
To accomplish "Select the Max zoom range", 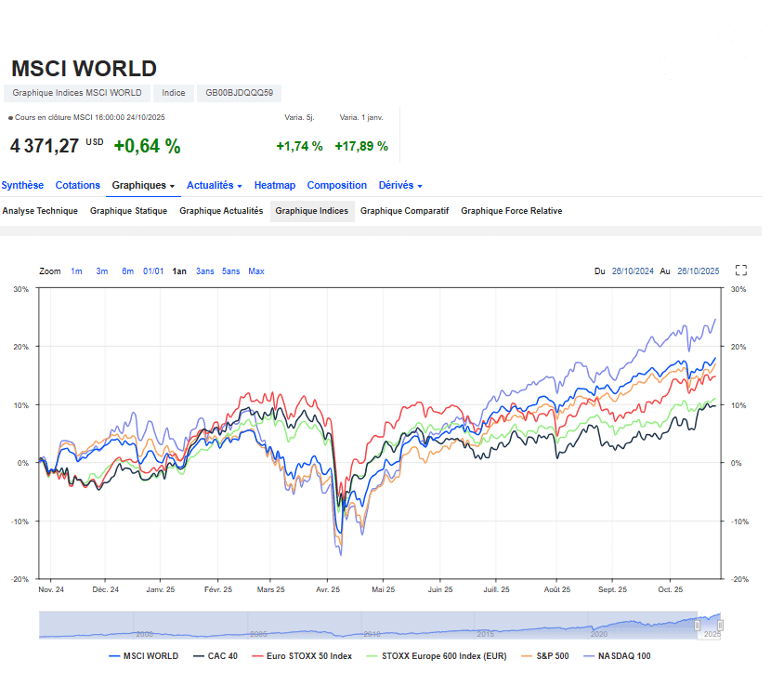I will (x=256, y=271).
